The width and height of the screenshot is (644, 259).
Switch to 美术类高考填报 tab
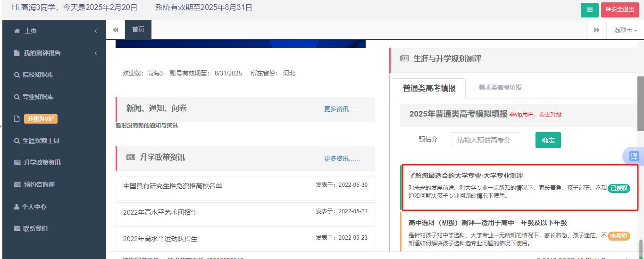(500, 88)
